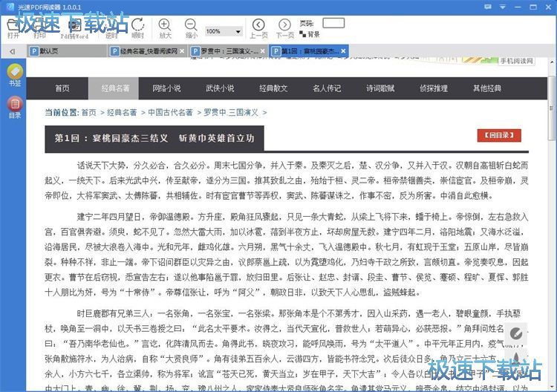
Task: Toggle the 背景 background option
Action: point(310,34)
